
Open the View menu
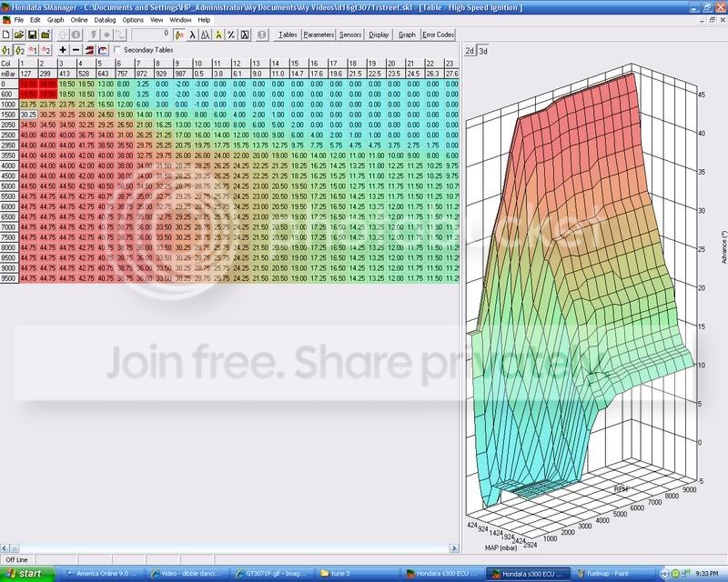[x=157, y=20]
